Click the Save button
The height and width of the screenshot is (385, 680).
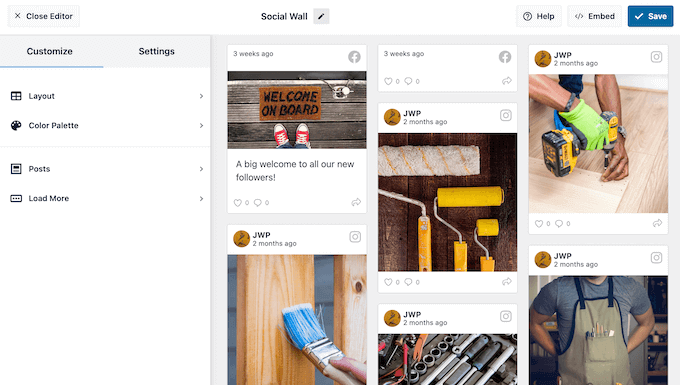coord(650,16)
